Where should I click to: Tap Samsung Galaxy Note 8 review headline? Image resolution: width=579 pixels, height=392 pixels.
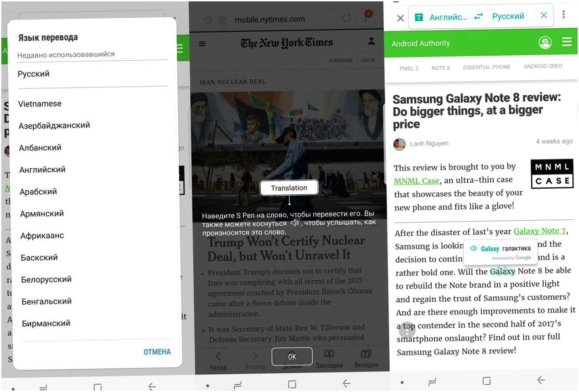coord(477,111)
